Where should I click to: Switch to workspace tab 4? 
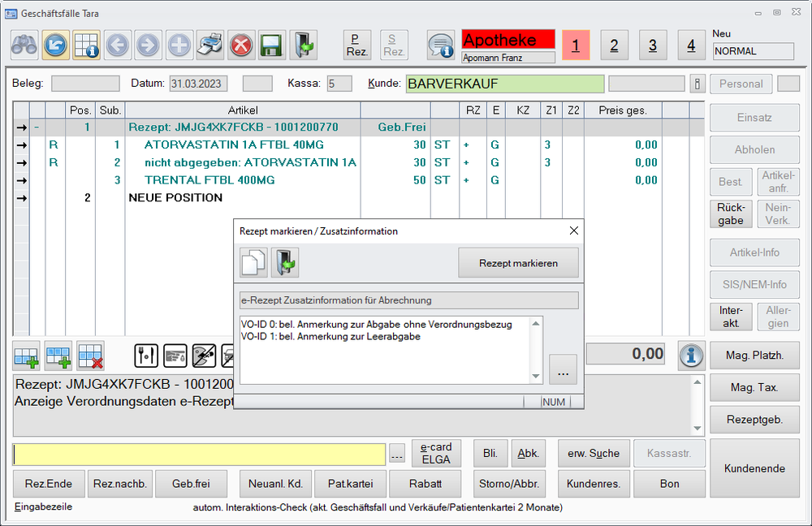coord(691,45)
